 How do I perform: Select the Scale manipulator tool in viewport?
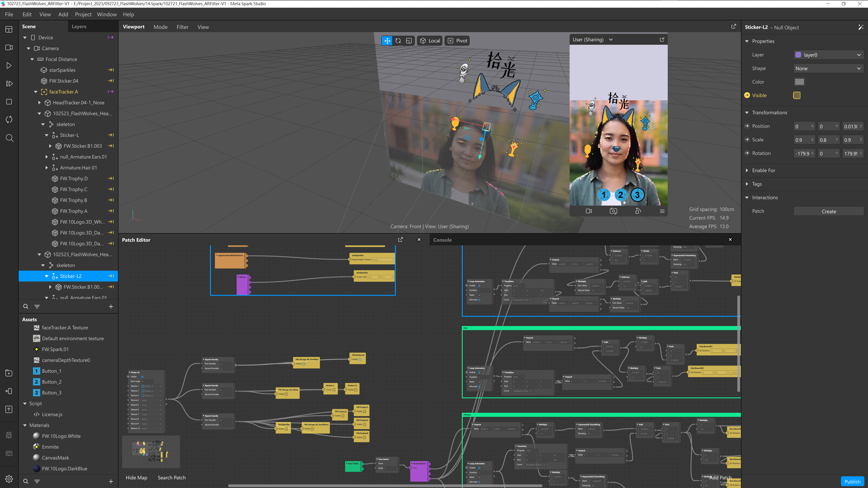409,41
